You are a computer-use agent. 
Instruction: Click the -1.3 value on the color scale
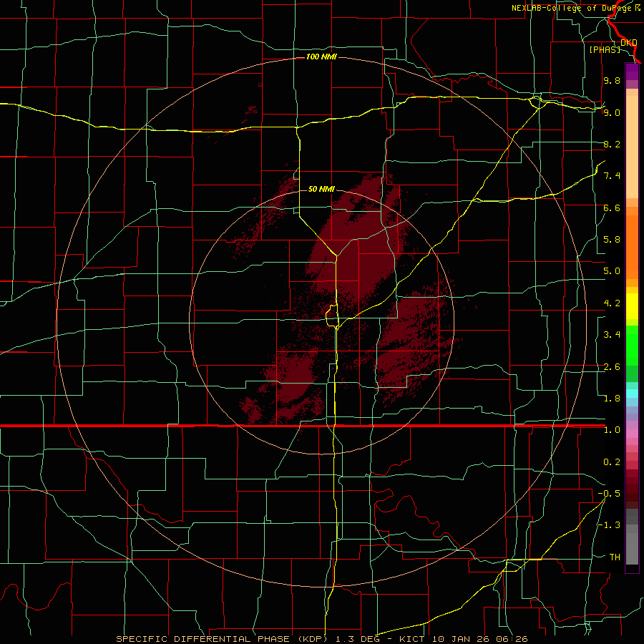pyautogui.click(x=609, y=525)
